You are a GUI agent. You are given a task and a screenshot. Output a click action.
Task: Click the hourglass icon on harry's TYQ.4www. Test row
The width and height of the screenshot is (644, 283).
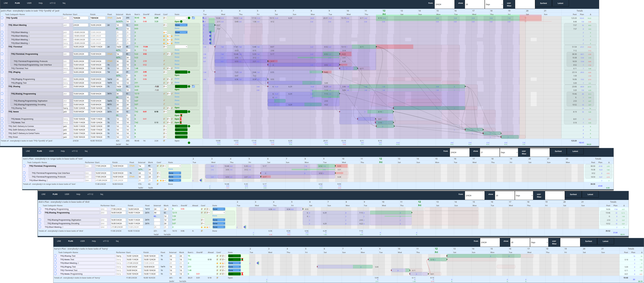pos(242,259)
